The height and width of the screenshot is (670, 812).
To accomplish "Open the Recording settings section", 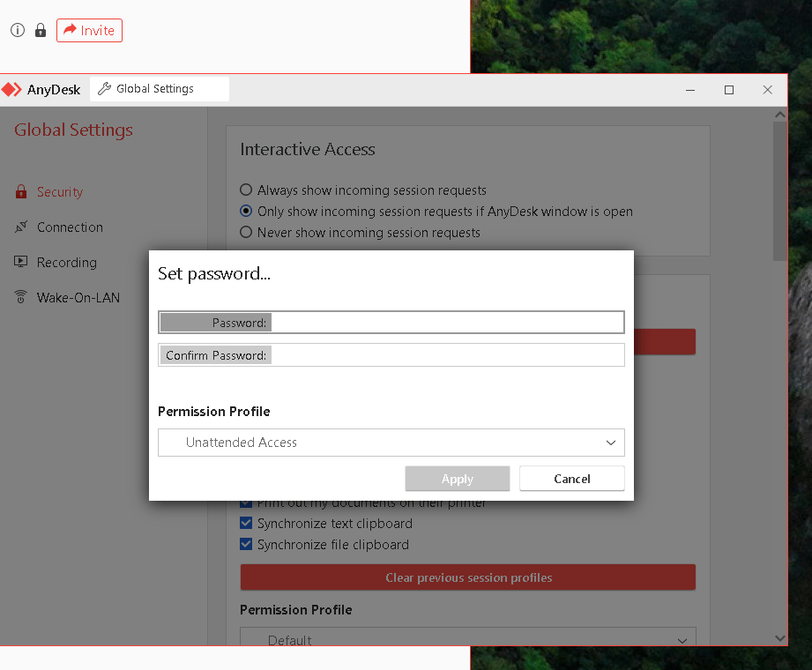I will pos(67,263).
